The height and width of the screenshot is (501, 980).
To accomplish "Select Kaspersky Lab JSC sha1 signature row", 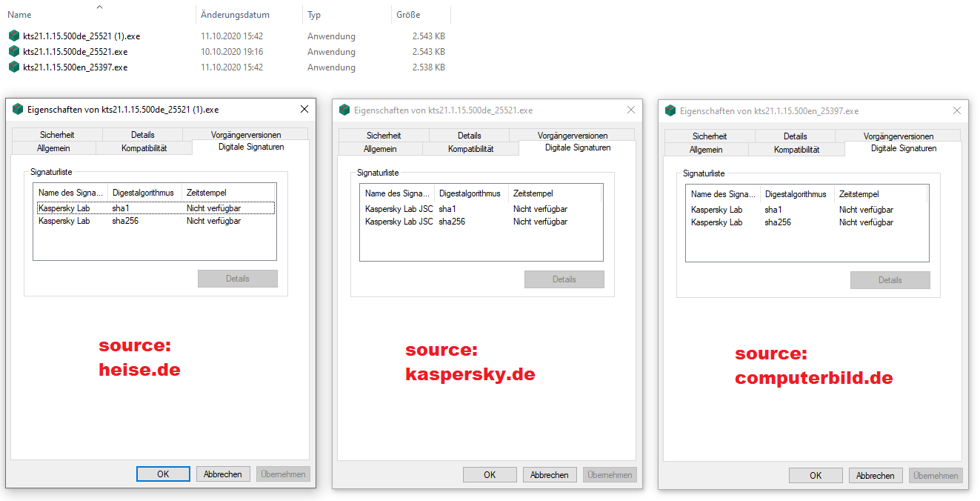I will click(482, 209).
